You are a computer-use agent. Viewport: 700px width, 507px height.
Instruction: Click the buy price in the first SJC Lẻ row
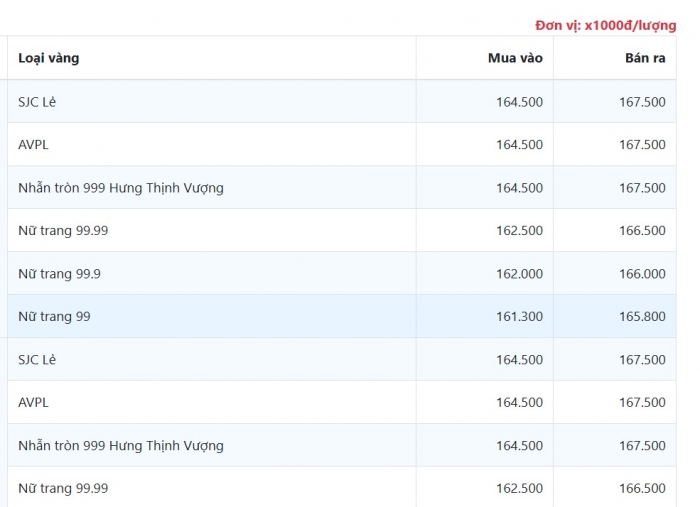click(519, 101)
